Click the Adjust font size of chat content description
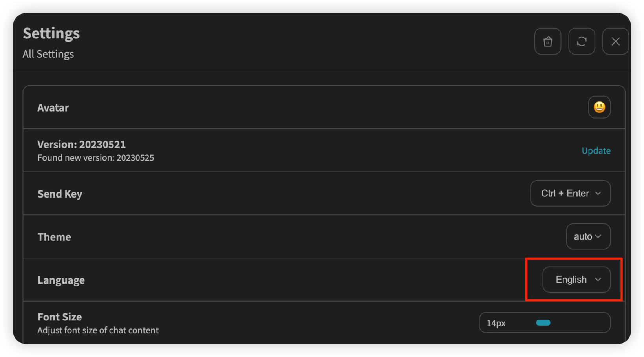This screenshot has width=644, height=357. 98,330
